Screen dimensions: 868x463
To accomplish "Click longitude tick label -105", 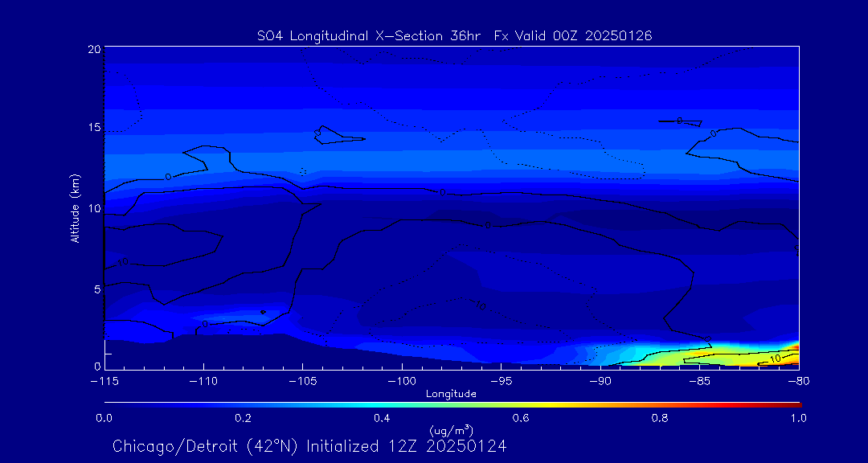I will click(x=303, y=382).
